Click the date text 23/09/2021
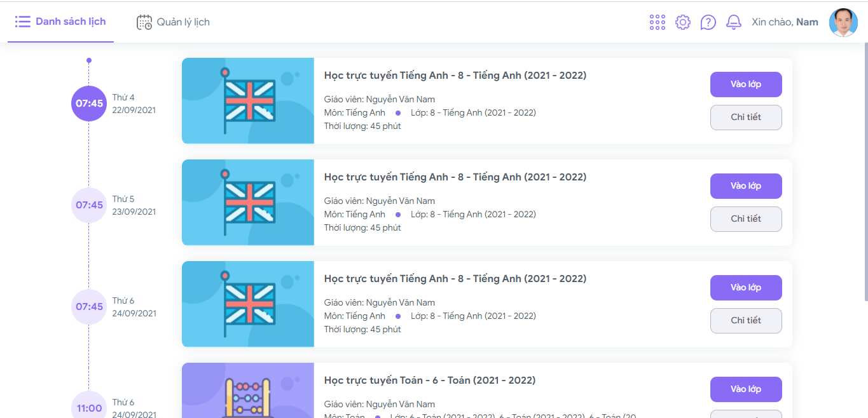Screen dimensions: 868x418 pos(134,212)
